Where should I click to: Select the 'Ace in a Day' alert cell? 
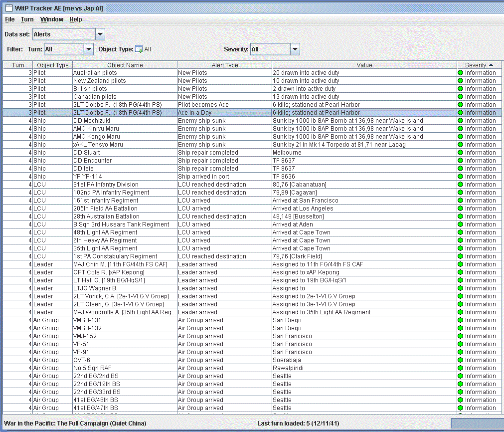pos(224,113)
